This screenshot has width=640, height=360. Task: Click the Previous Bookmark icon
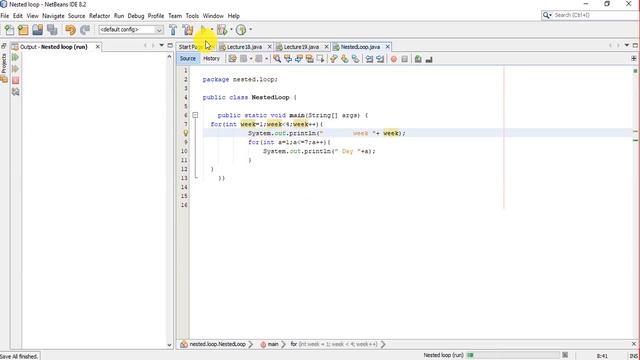pyautogui.click(x=333, y=59)
